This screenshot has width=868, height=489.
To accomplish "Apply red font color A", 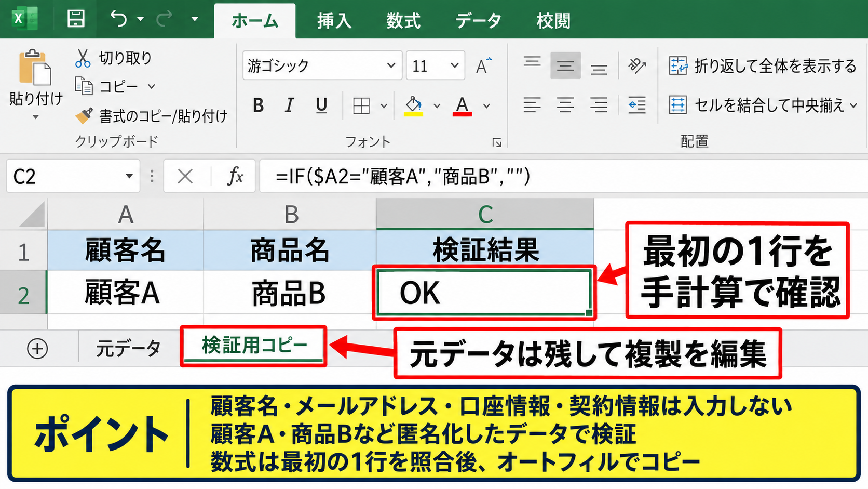I will 462,106.
